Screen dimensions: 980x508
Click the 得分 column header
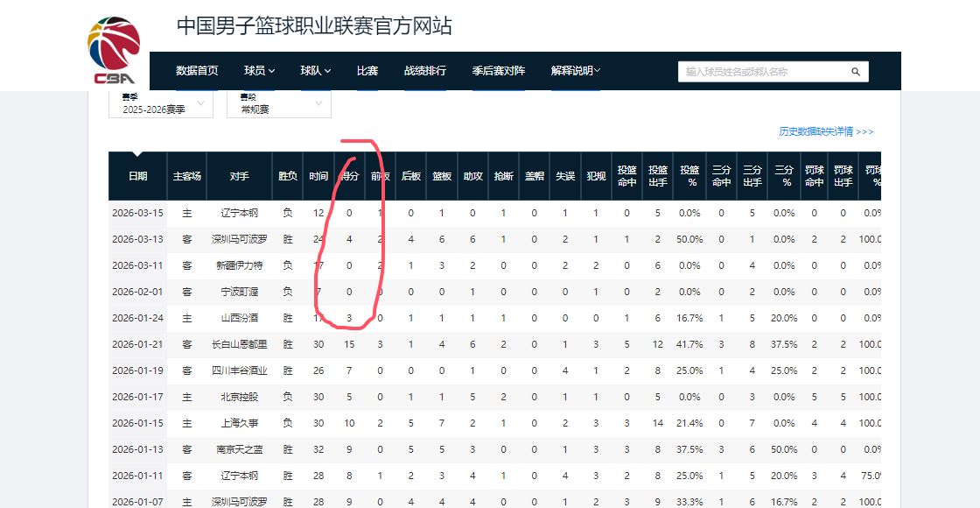point(349,176)
